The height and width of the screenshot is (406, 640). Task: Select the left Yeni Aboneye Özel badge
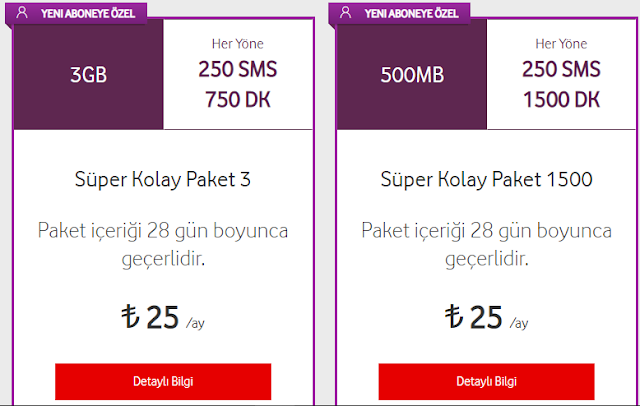(x=83, y=14)
